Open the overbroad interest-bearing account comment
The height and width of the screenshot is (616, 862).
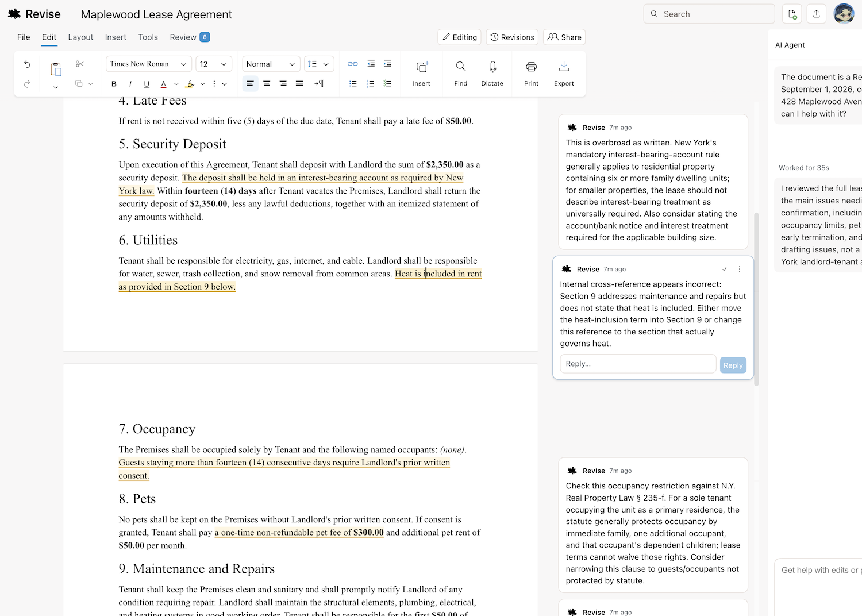[653, 182]
